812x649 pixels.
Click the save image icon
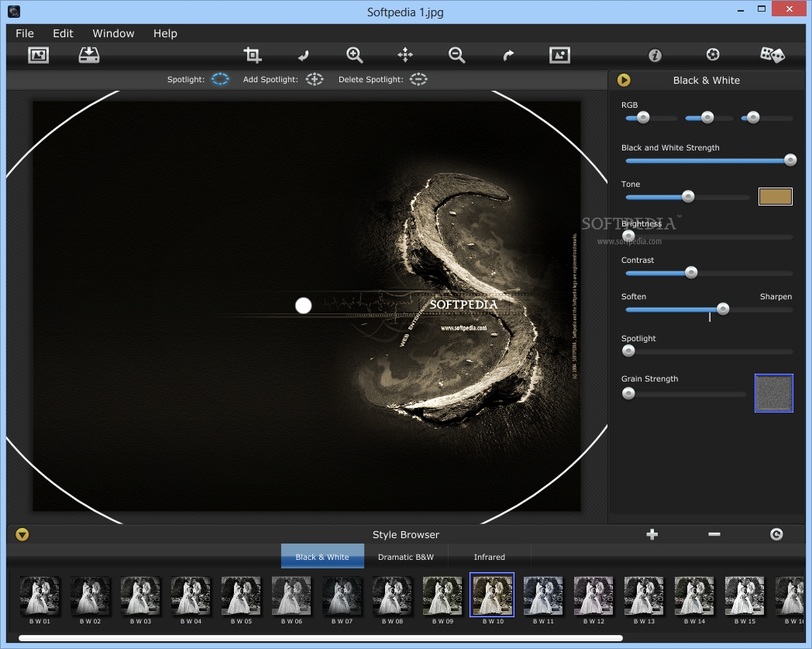(89, 55)
